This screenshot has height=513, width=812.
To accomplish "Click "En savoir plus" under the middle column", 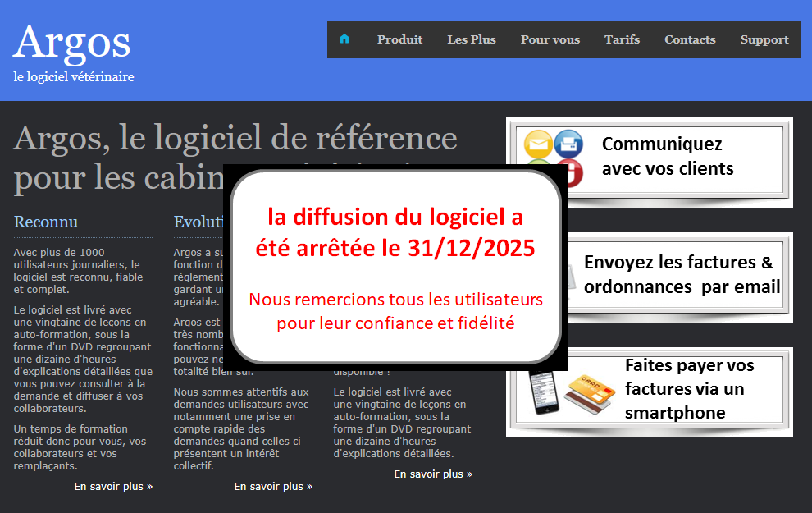I will tap(273, 487).
